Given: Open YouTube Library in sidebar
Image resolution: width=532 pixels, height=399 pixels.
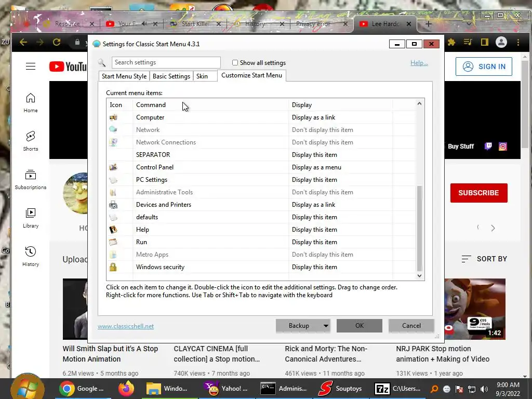Looking at the screenshot, I should (x=31, y=218).
